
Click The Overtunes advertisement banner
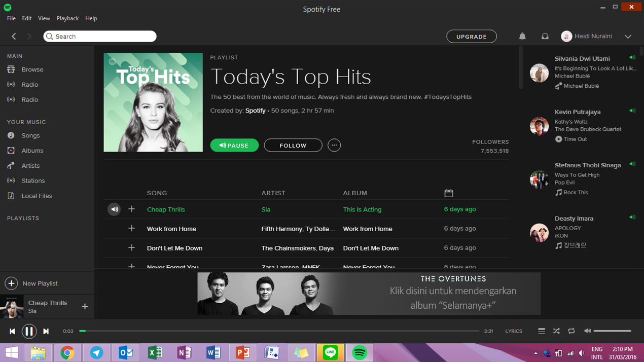[x=369, y=294]
